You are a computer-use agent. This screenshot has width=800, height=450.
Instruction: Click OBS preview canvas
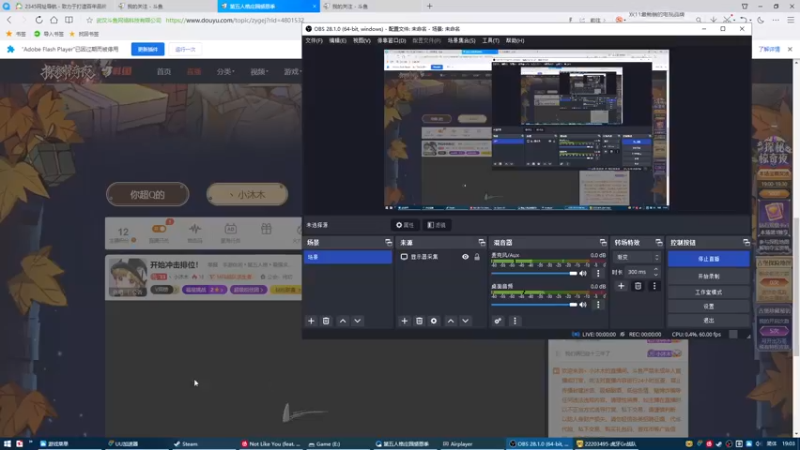527,130
